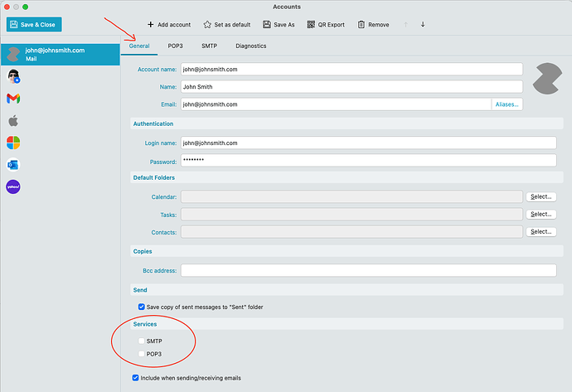Open Tasks folder Select... picker
Image resolution: width=572 pixels, height=392 pixels.
[540, 214]
